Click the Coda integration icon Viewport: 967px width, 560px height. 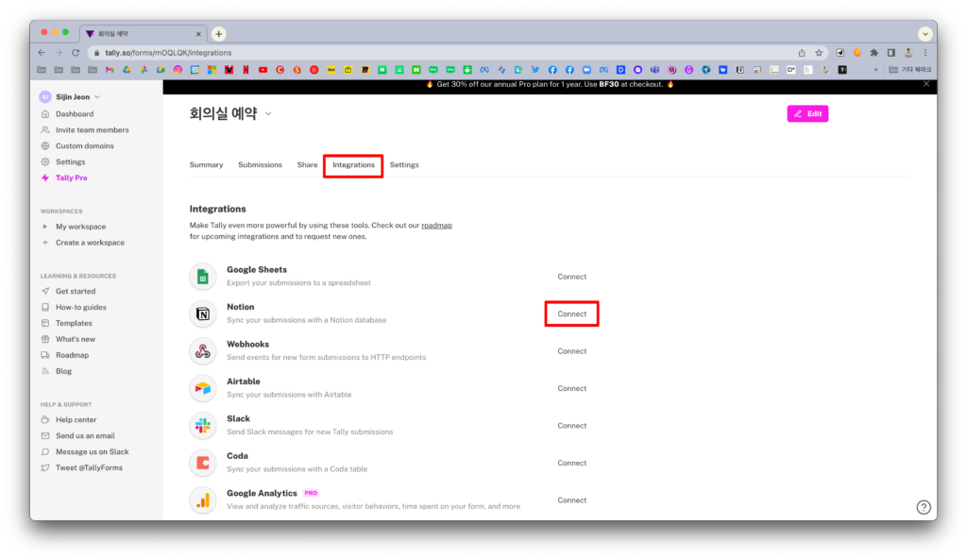click(x=203, y=463)
